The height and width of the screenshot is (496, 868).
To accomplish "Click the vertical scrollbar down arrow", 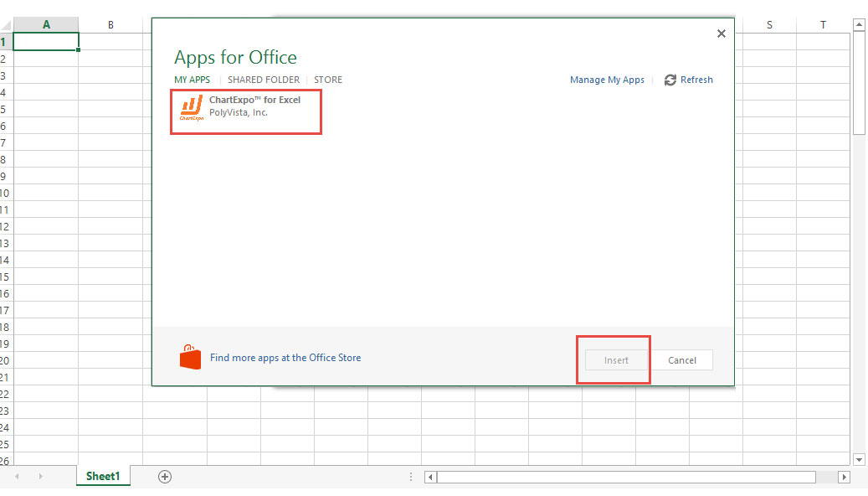I will [859, 459].
